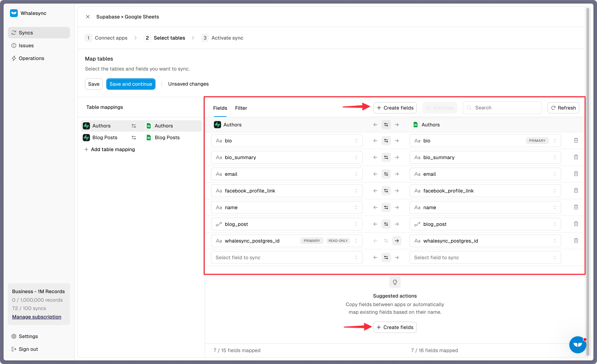This screenshot has height=364, width=597.
Task: Toggle two-way sync for blog_post field
Action: (386, 224)
